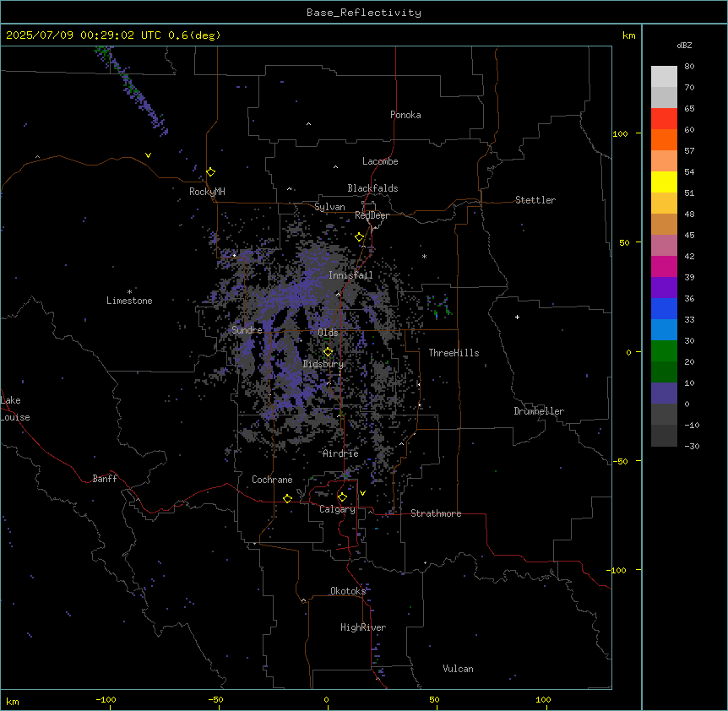Click the Lacombe city label
Screen dimensions: 728x711
pyautogui.click(x=380, y=161)
